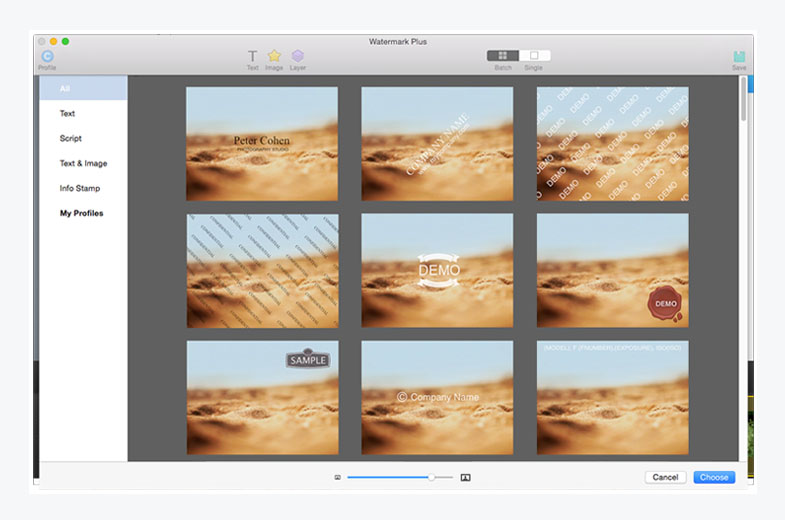Switch to Batch mode

click(x=503, y=56)
